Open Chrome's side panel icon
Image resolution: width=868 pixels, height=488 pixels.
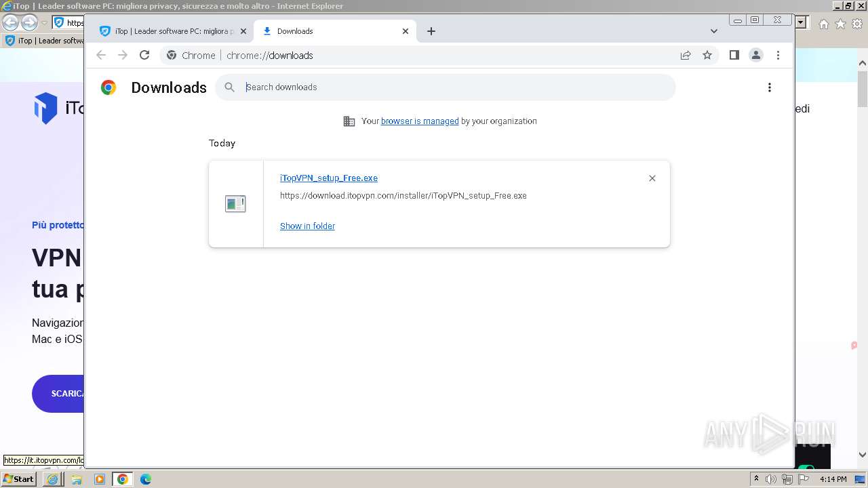pyautogui.click(x=734, y=56)
